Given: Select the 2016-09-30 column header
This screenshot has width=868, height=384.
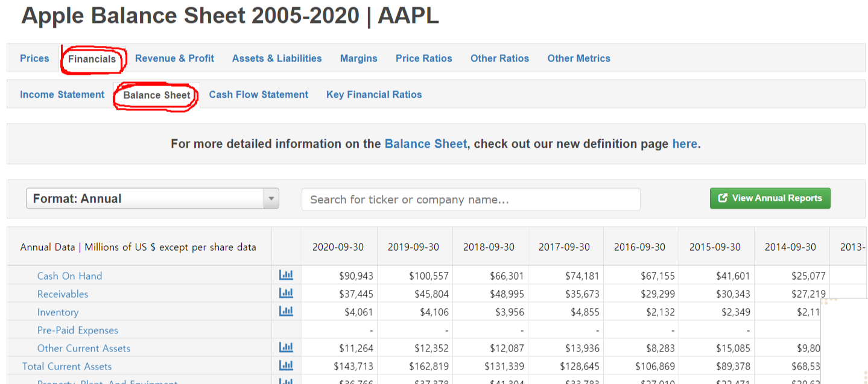Looking at the screenshot, I should point(640,247).
